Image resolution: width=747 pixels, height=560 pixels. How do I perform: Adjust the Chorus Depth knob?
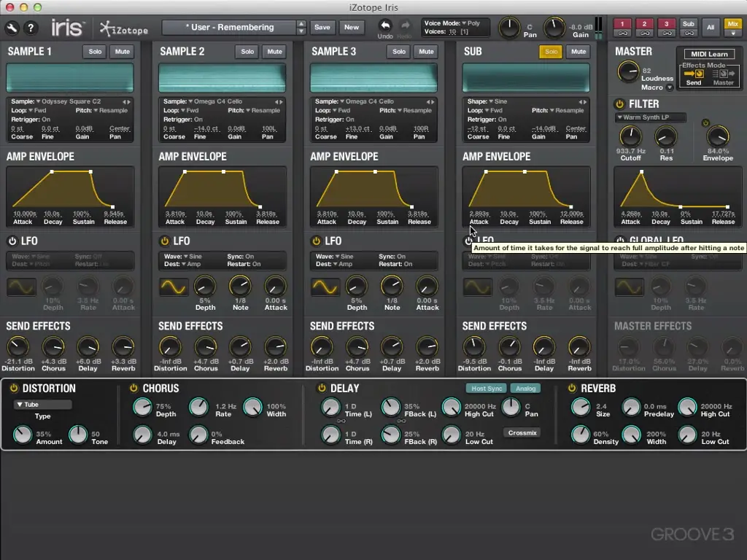tap(142, 407)
